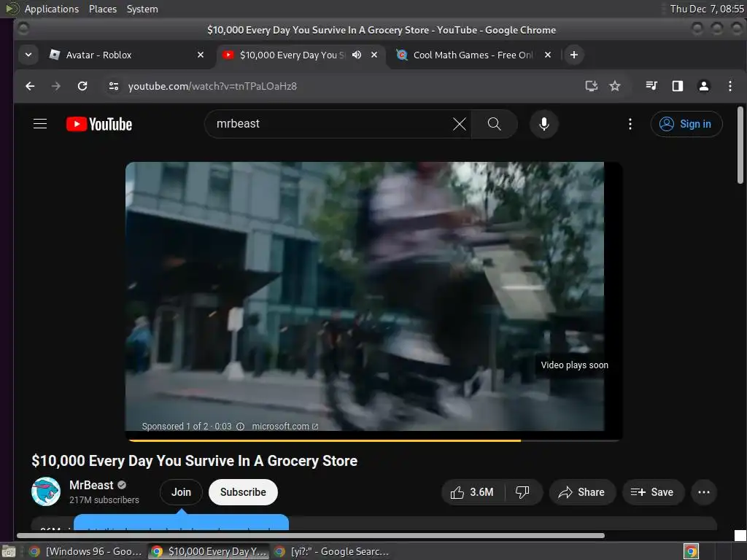Visit microsoft.com advertiser link

click(x=285, y=426)
